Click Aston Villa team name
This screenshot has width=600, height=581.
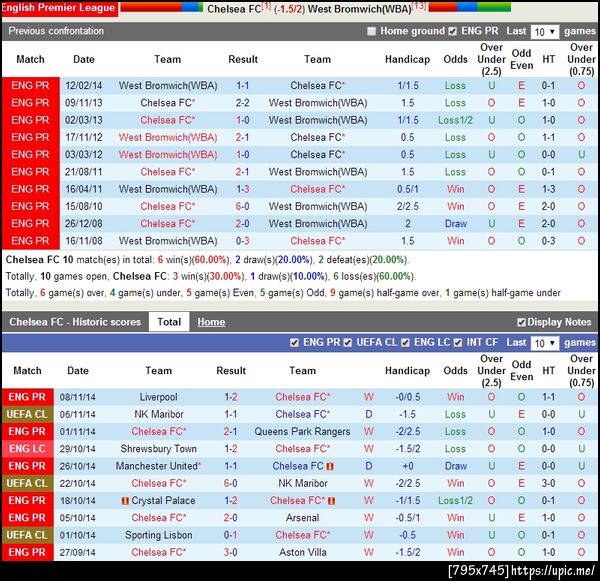[302, 552]
